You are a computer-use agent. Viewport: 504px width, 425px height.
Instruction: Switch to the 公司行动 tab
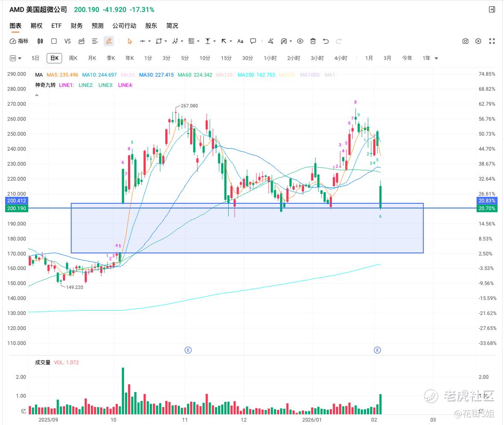coord(124,26)
